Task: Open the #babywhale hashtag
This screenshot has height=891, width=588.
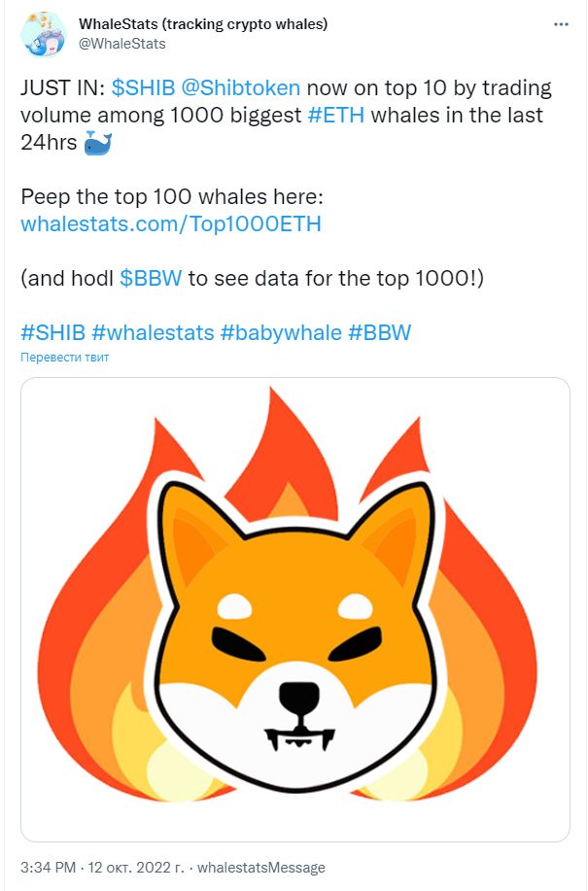Action: pyautogui.click(x=281, y=332)
